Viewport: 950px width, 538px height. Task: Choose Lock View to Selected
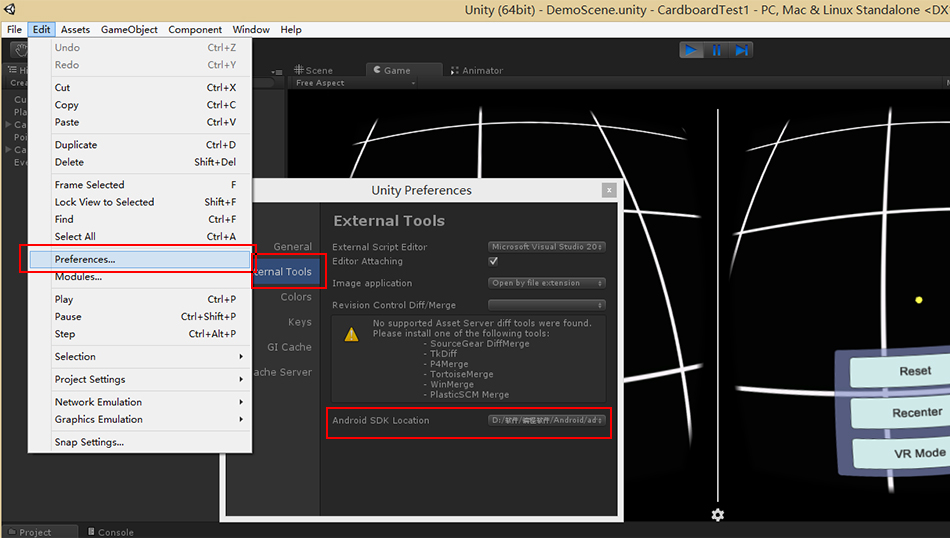pos(140,202)
